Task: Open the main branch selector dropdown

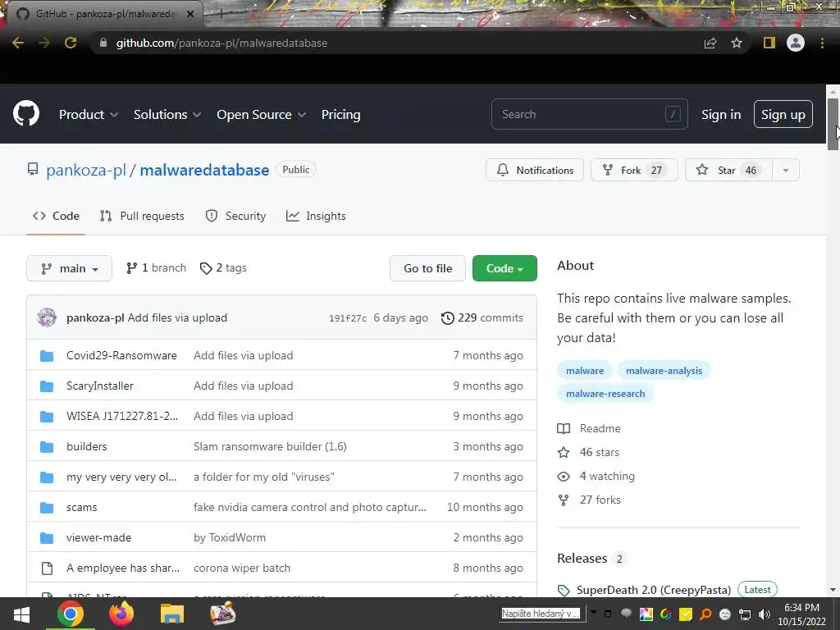Action: click(69, 268)
